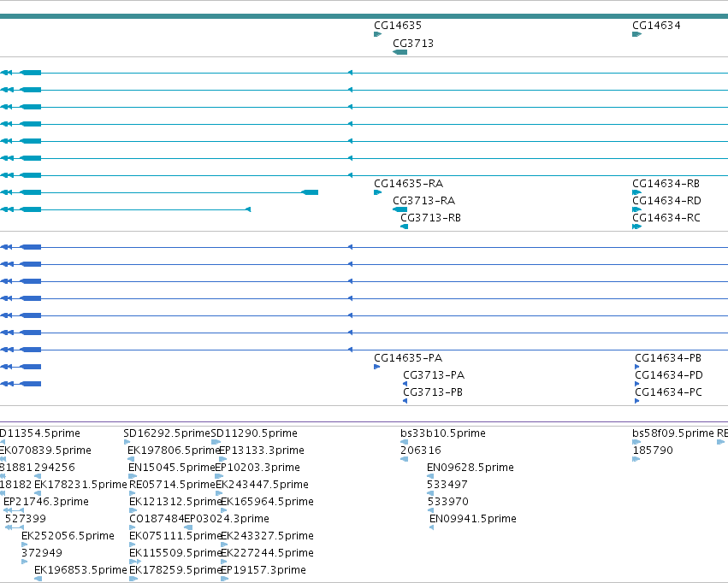Choose the CG14634-PB protein feature
This screenshot has height=583, width=728.
coord(637,367)
